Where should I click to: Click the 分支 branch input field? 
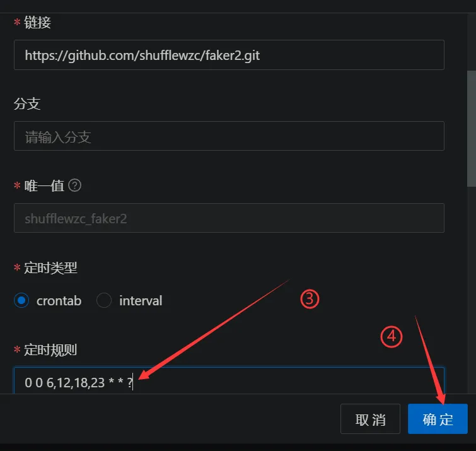tap(229, 136)
